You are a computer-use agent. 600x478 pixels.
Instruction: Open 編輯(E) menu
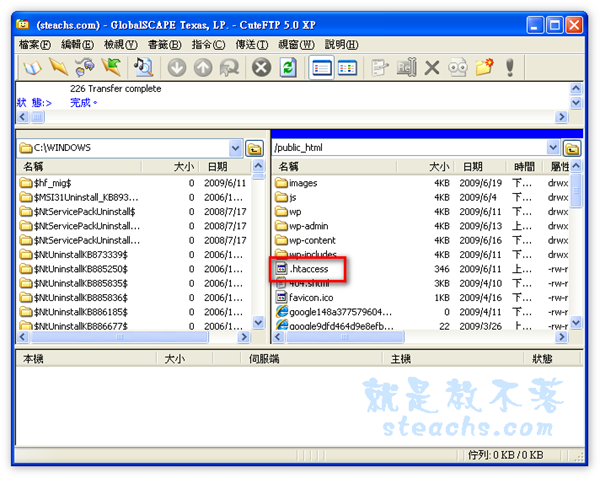point(77,45)
